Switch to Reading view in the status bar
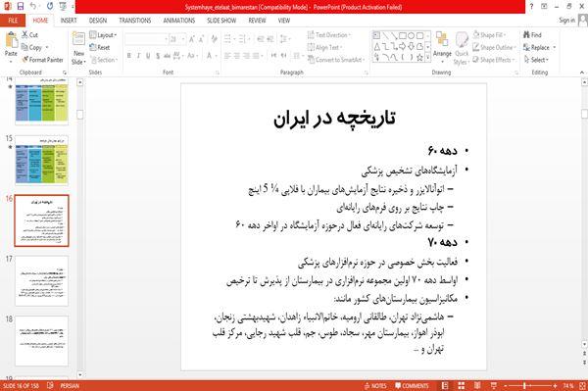 pyautogui.click(x=477, y=385)
